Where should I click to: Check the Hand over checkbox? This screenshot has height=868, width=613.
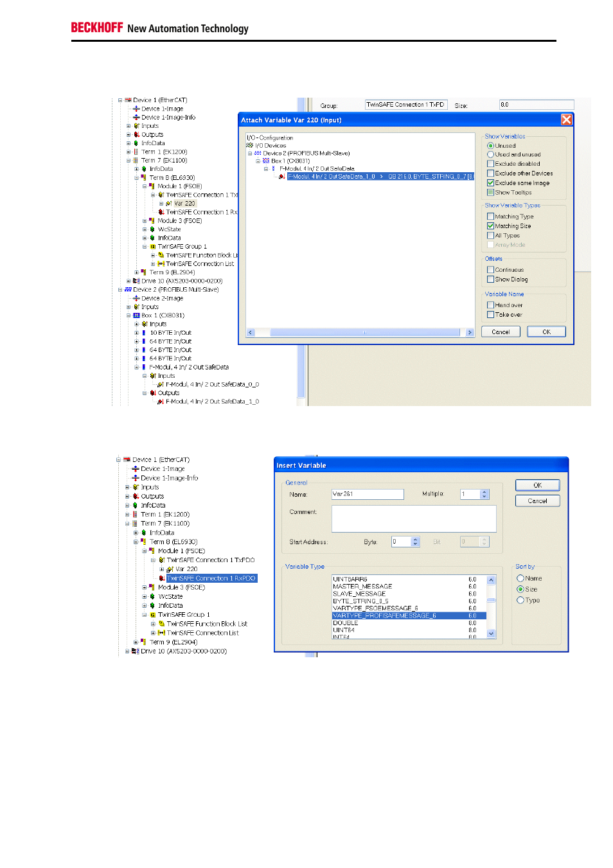(x=490, y=305)
